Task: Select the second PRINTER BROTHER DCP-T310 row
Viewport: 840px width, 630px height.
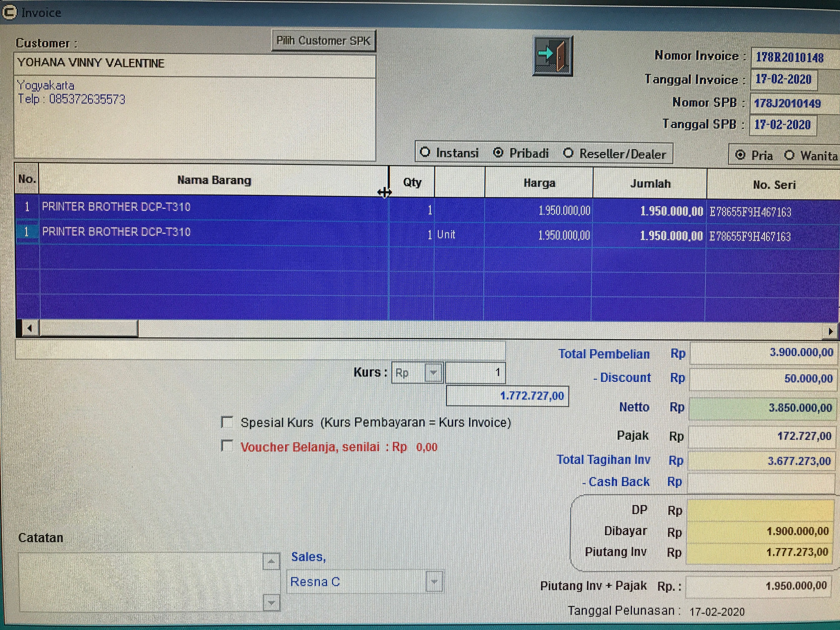Action: point(116,232)
